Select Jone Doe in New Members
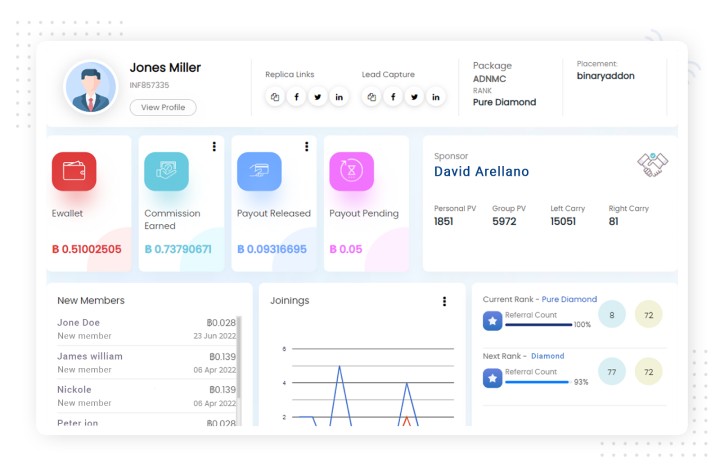 79,323
